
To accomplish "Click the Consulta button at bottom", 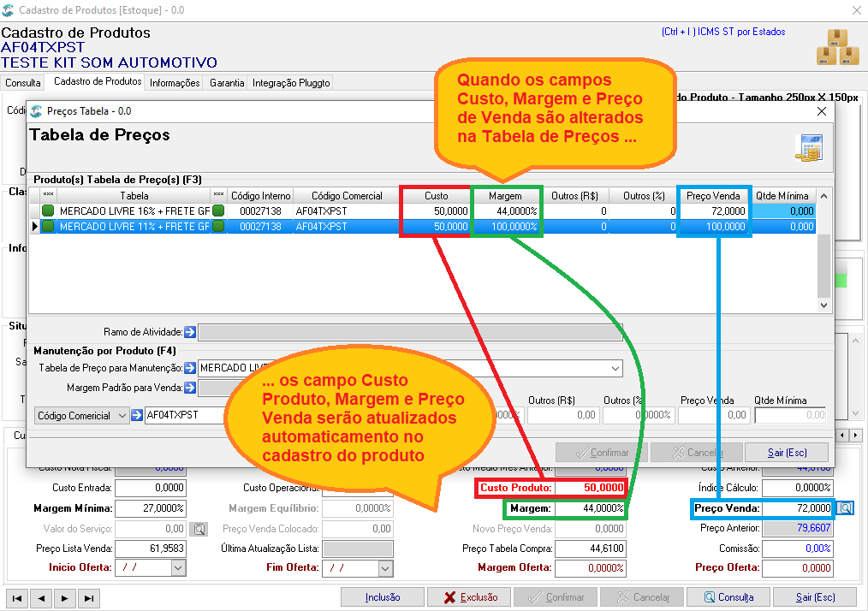I will pos(729,597).
